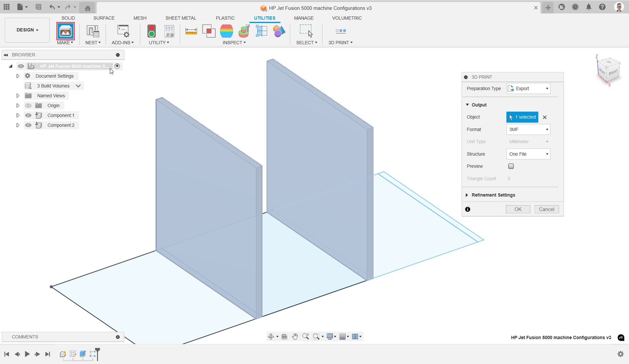
Task: Click OK in the 3D Print dialog
Action: [518, 209]
